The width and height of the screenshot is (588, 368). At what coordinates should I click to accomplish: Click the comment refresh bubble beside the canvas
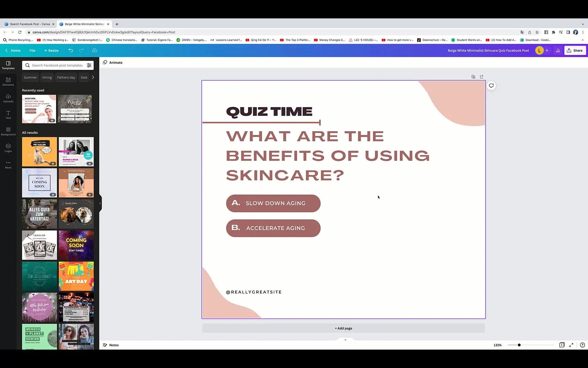[x=491, y=86]
